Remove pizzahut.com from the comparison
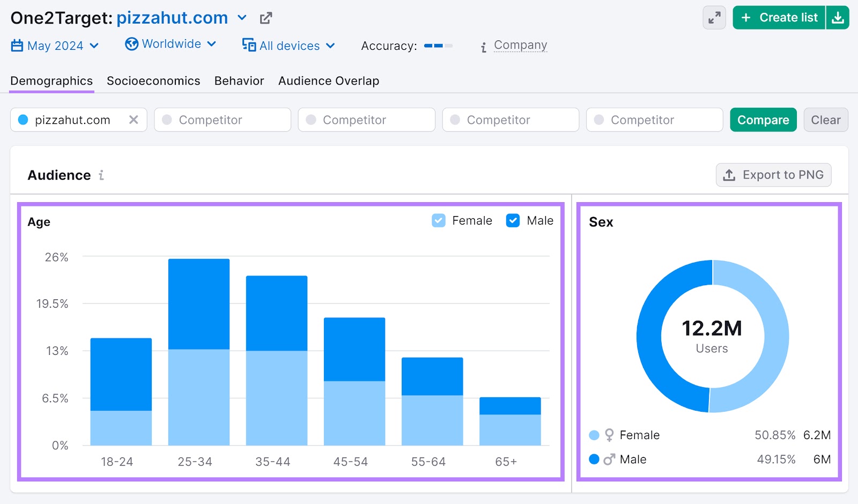 [x=134, y=120]
